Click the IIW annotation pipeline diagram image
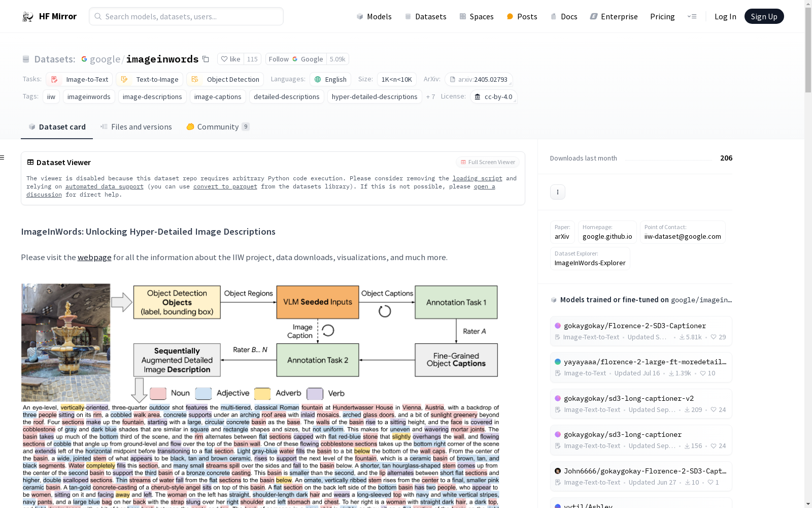Image resolution: width=812 pixels, height=508 pixels. pos(260,396)
